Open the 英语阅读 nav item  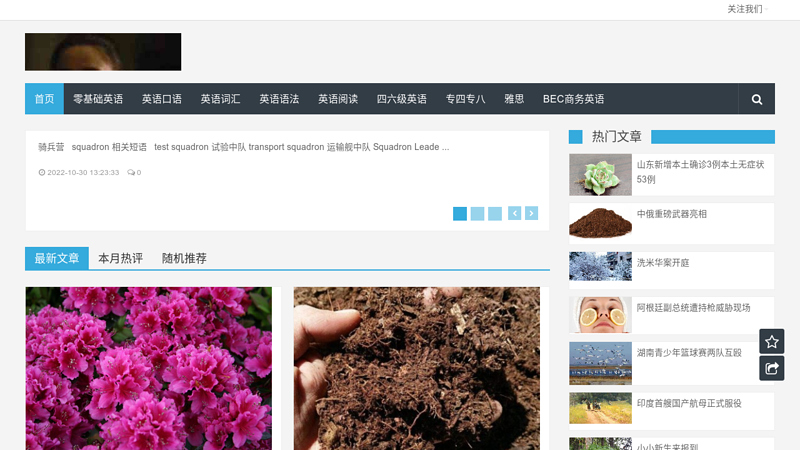tap(338, 99)
